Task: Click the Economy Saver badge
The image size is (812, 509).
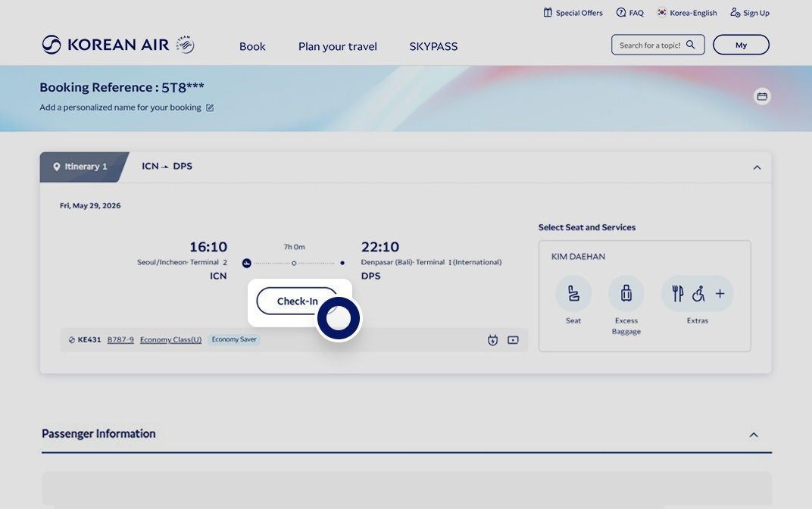Action: click(234, 339)
